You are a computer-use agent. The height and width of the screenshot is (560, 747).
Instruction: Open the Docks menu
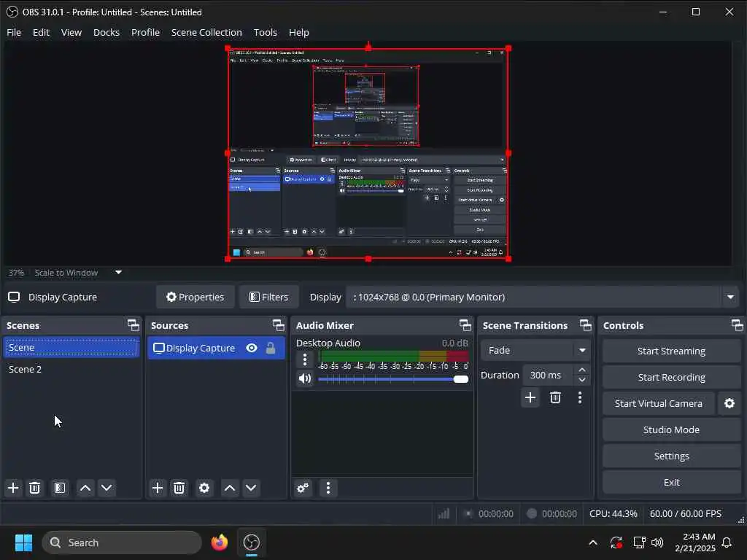click(x=107, y=32)
